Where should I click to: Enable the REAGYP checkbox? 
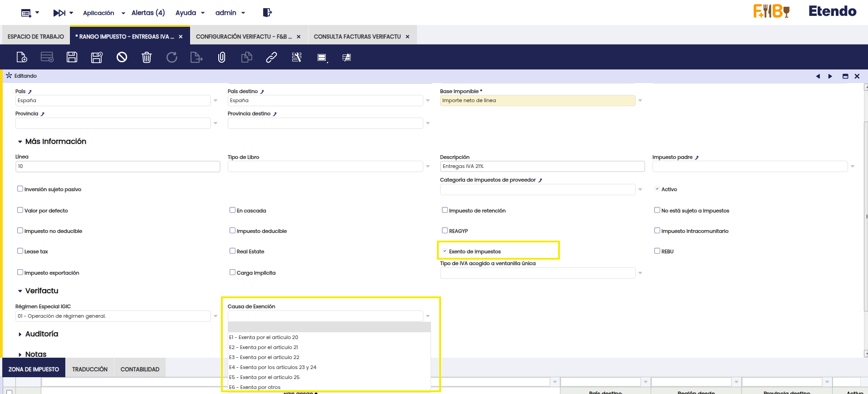445,231
